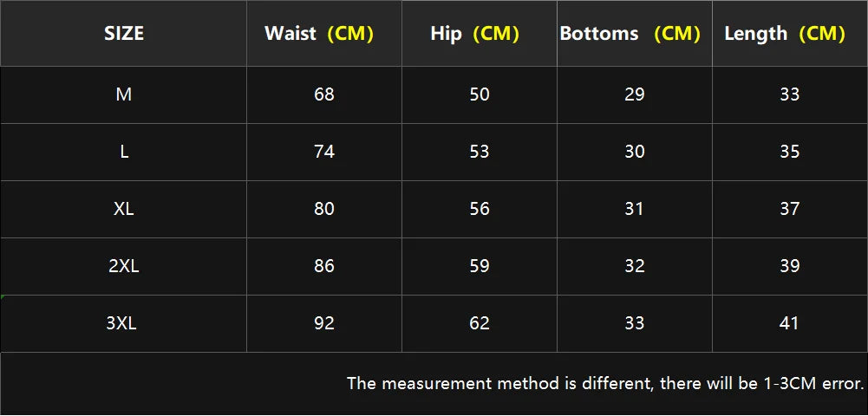Click the XL size cell
The image size is (868, 416).
point(124,209)
